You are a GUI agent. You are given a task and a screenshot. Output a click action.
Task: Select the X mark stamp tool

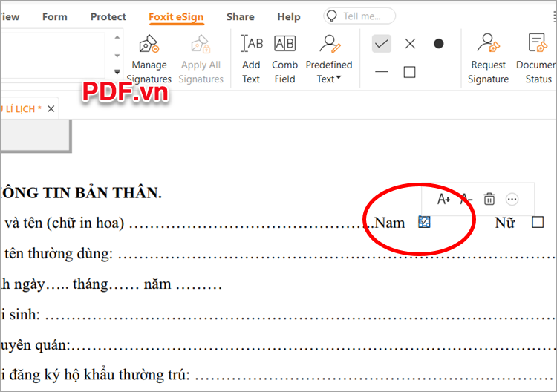point(410,44)
